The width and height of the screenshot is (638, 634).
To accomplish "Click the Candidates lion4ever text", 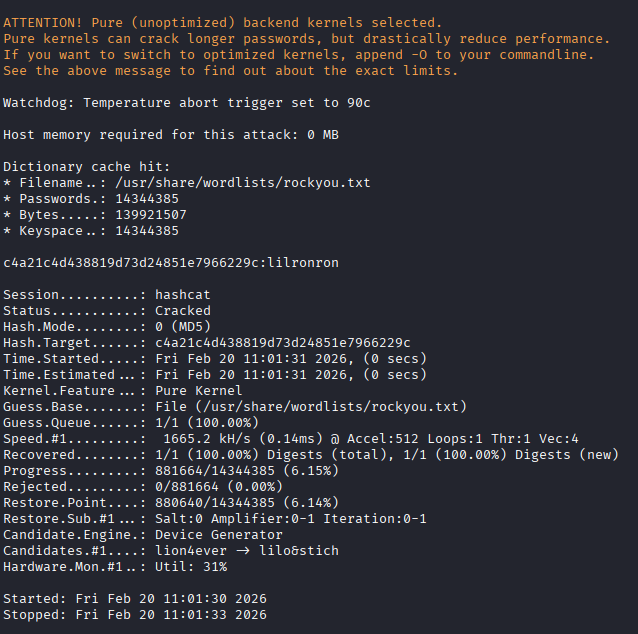I will point(190,551).
